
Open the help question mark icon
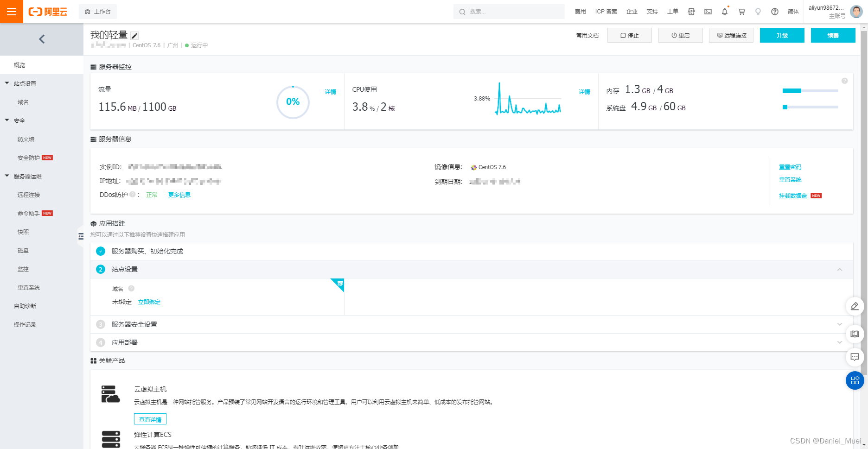[775, 12]
